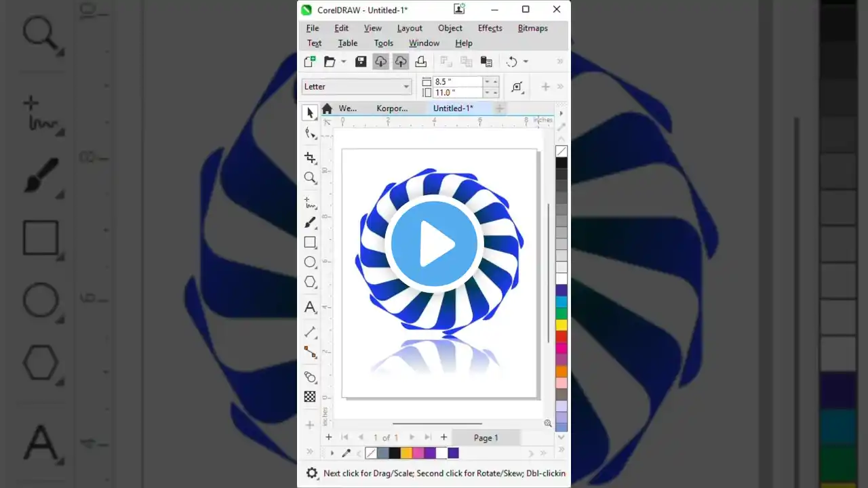Select the Text tool
Viewport: 868px width, 488px height.
(311, 307)
